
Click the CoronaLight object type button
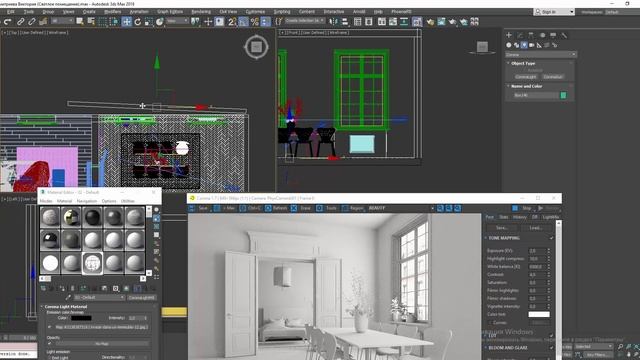(x=526, y=77)
